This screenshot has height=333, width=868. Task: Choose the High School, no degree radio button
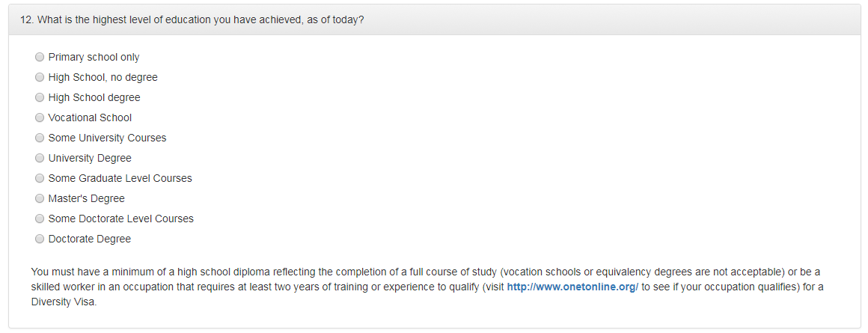point(40,77)
